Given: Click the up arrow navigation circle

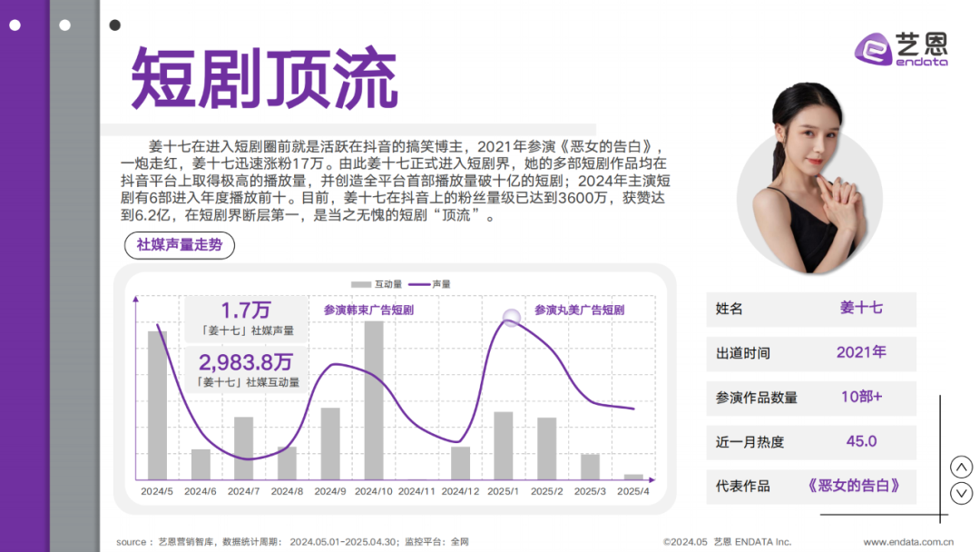Looking at the screenshot, I should coord(961,467).
